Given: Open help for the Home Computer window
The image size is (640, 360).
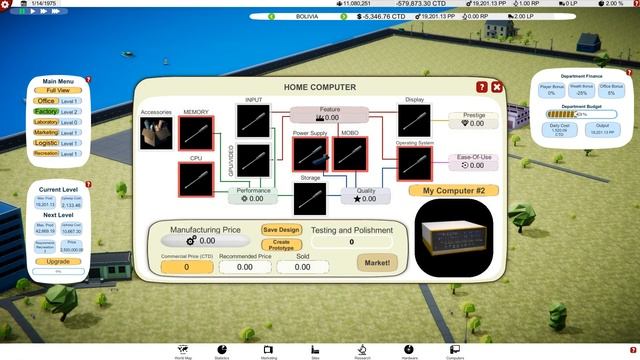Looking at the screenshot, I should pyautogui.click(x=482, y=87).
